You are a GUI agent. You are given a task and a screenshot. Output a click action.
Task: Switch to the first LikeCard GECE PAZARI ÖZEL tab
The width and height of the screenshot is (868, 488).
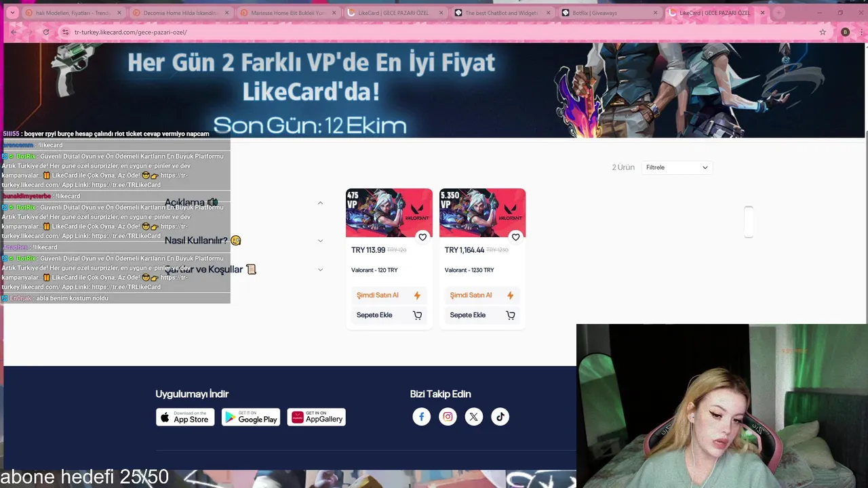click(x=393, y=12)
